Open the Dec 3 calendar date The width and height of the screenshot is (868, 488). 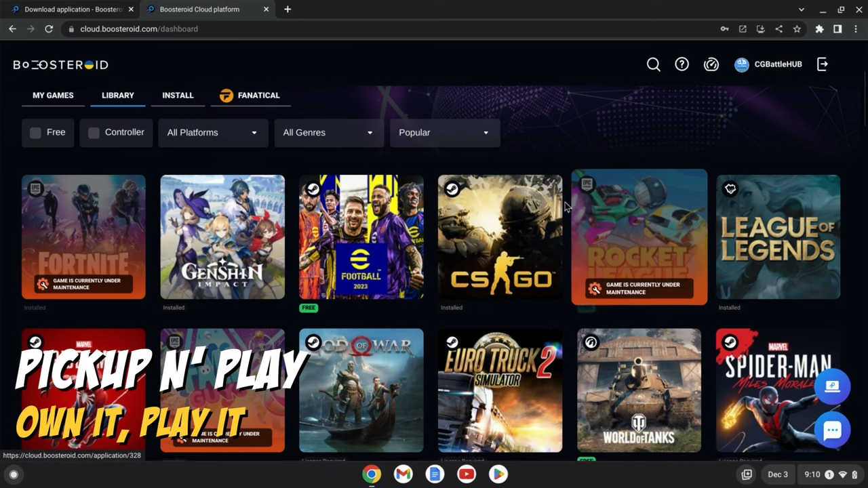777,474
